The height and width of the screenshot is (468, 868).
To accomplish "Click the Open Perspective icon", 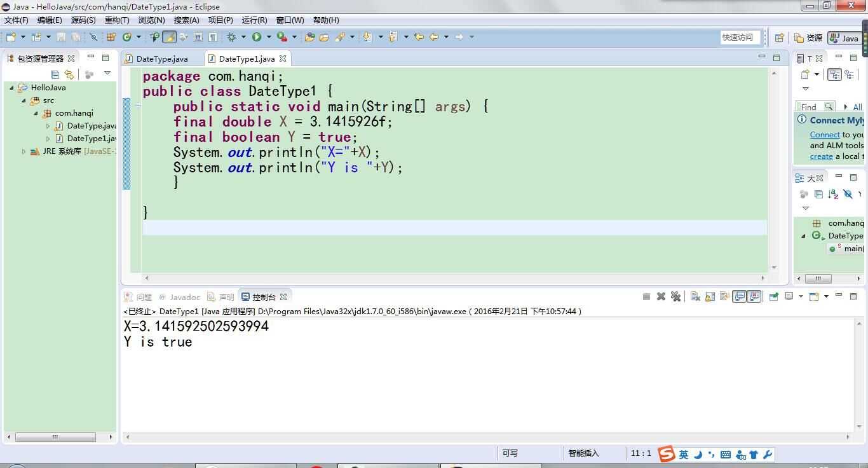I will pos(779,38).
